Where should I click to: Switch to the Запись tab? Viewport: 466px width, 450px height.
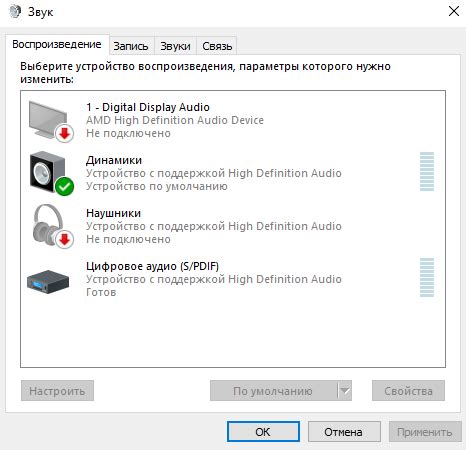pyautogui.click(x=131, y=46)
